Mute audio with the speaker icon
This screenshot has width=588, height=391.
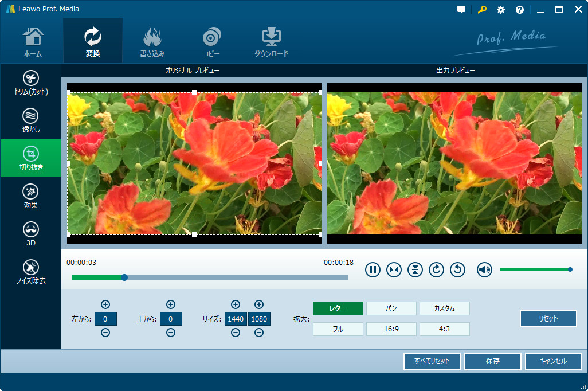coord(484,269)
